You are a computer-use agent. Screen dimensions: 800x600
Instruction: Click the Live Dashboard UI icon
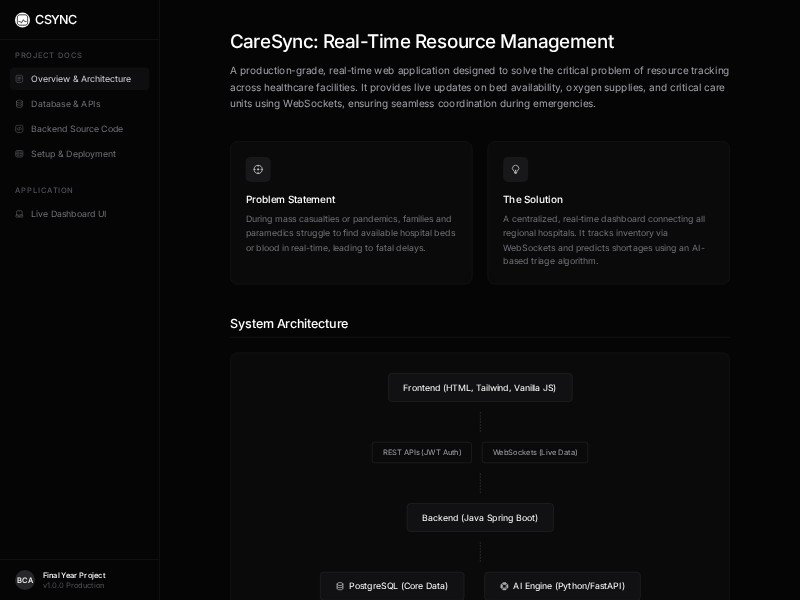19,214
